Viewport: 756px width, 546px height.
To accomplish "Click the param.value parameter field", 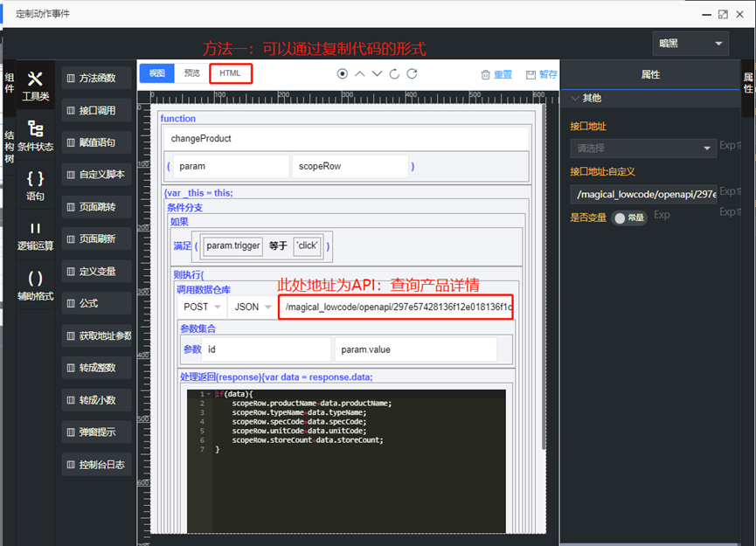I will pyautogui.click(x=416, y=349).
